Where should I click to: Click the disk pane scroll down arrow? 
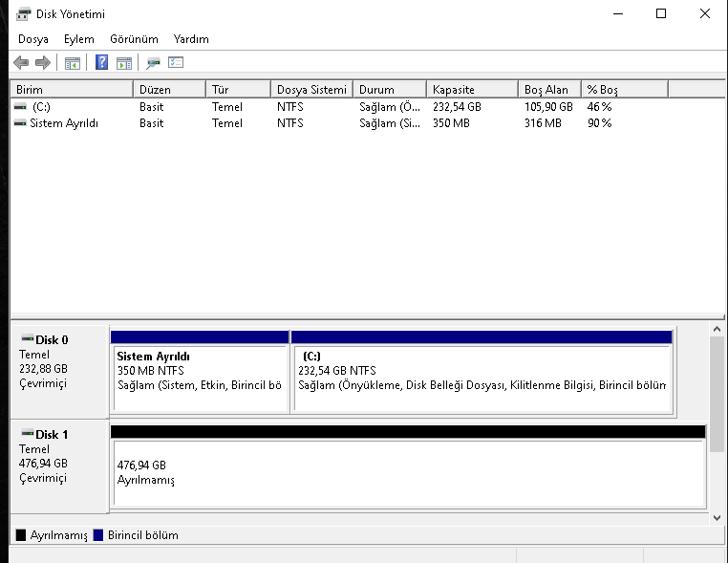pyautogui.click(x=718, y=517)
